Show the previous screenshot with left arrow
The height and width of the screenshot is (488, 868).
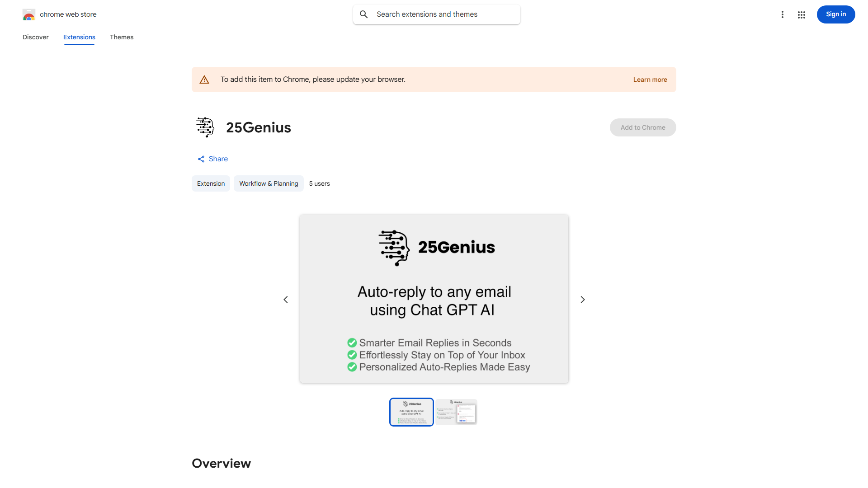[x=286, y=300]
